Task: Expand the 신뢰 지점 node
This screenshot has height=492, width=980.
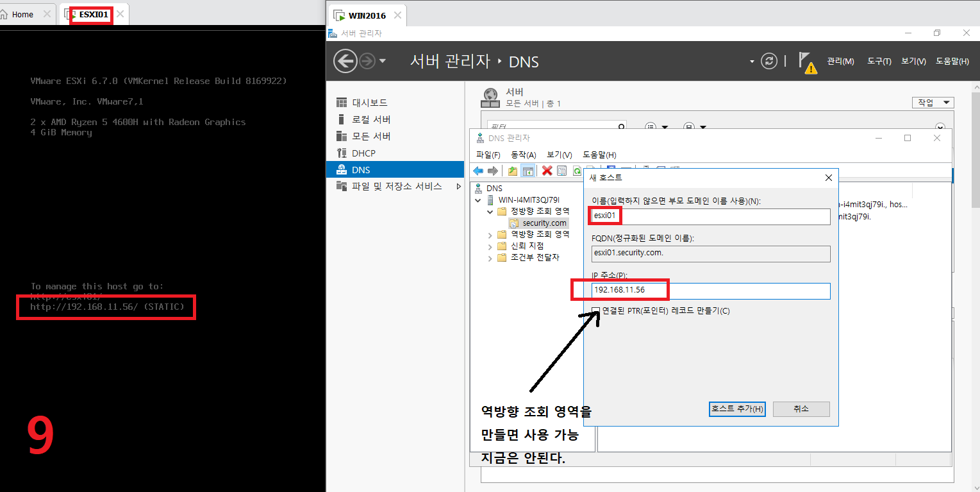Action: (490, 246)
